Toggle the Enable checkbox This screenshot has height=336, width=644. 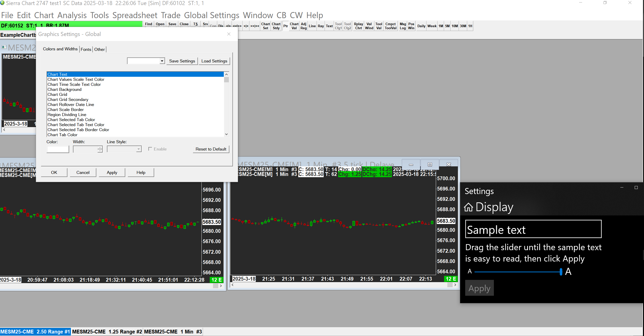pos(150,149)
